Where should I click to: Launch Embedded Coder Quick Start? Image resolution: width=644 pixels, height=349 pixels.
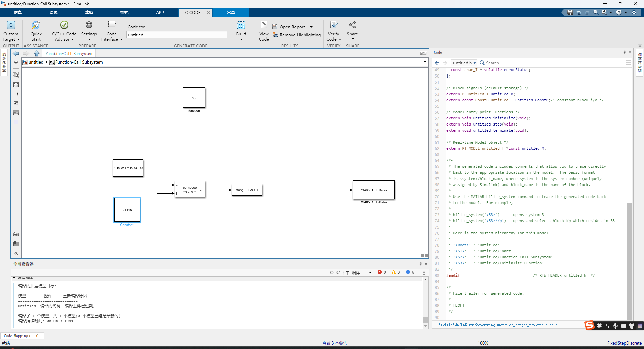pos(36,31)
